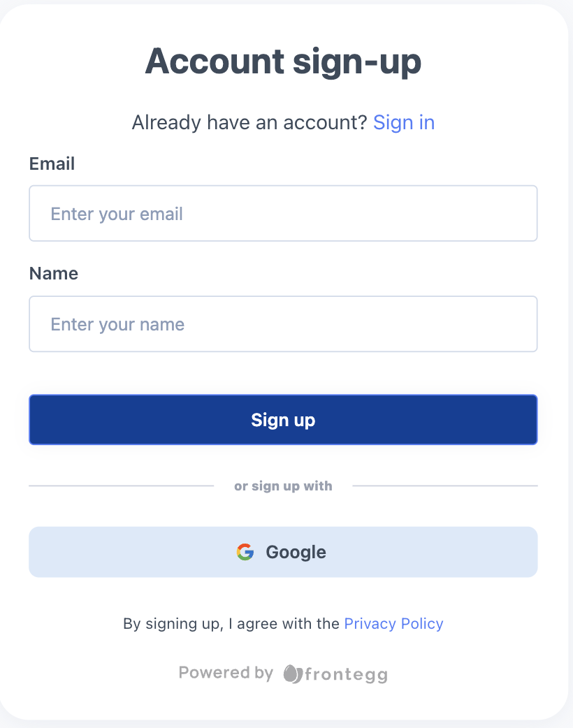This screenshot has height=728, width=573.
Task: Click the 'or sign up with' divider text
Action: pyautogui.click(x=283, y=486)
